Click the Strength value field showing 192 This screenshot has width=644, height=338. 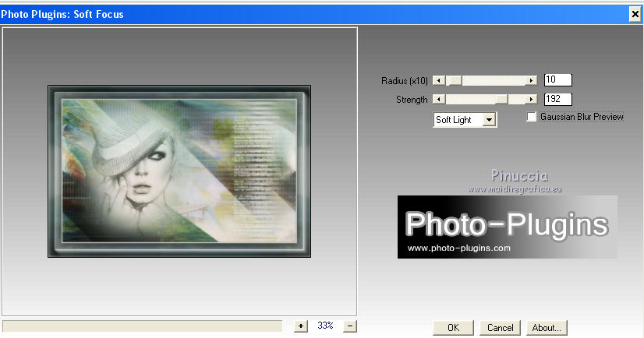click(557, 99)
